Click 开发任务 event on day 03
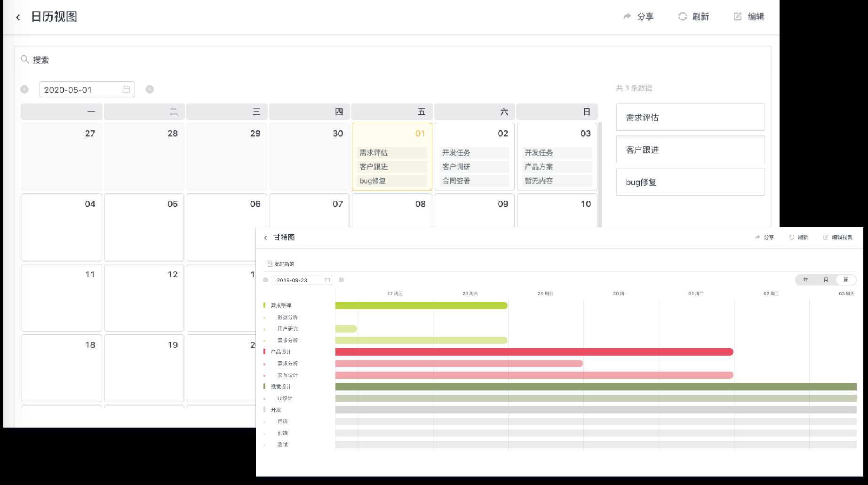Viewport: 868px width, 485px height. coord(557,152)
